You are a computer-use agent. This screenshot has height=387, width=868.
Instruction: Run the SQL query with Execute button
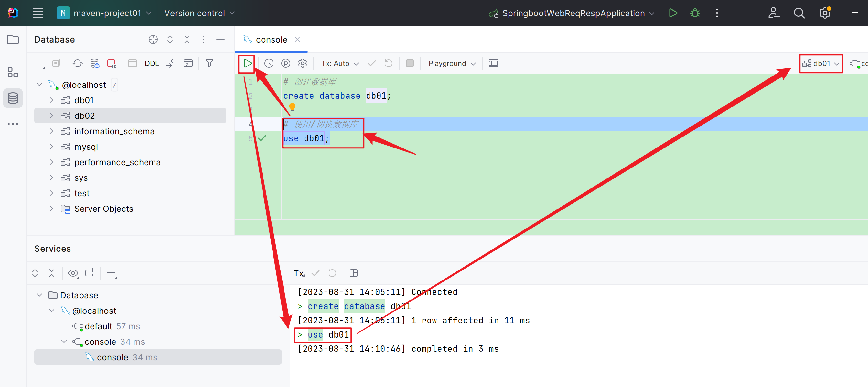[x=247, y=63]
